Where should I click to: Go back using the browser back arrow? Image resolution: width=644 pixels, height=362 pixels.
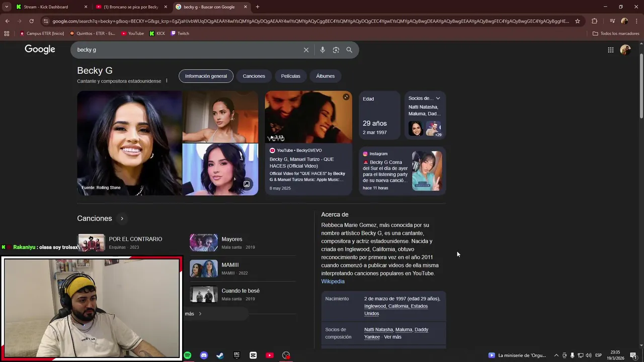pyautogui.click(x=7, y=21)
